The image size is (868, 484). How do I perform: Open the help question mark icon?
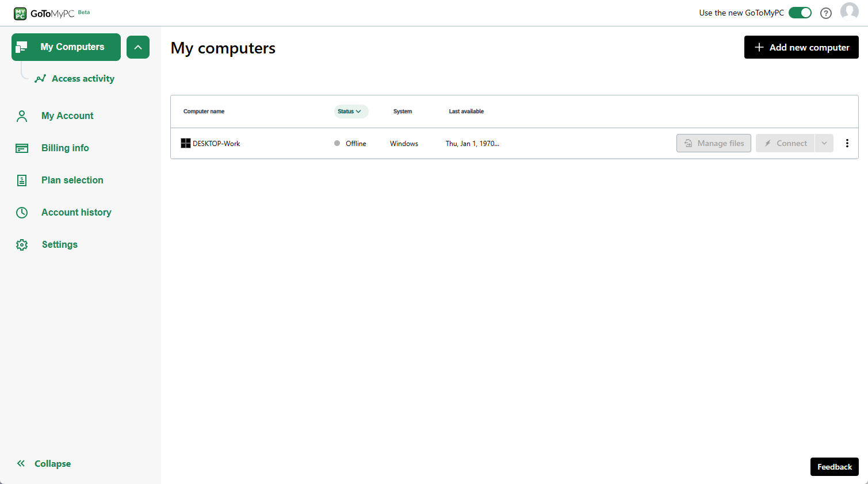[826, 13]
